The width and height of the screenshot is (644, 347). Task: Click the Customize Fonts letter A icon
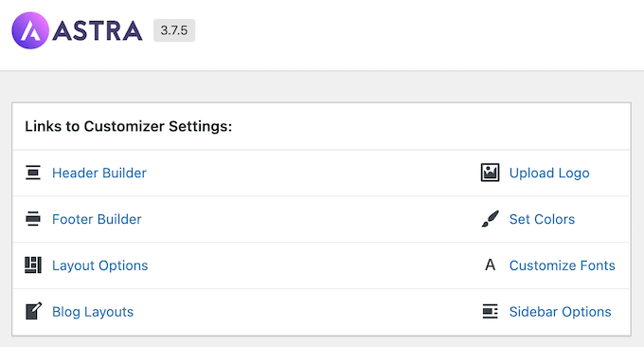(490, 265)
